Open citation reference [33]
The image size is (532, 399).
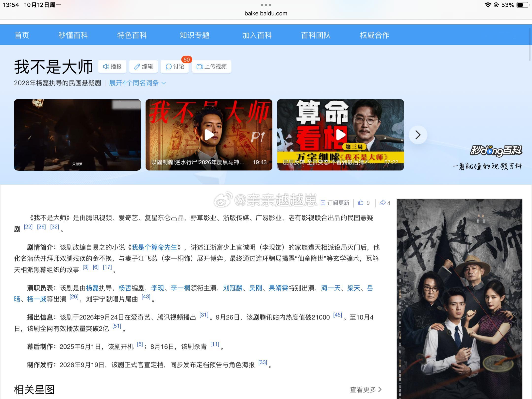263,362
